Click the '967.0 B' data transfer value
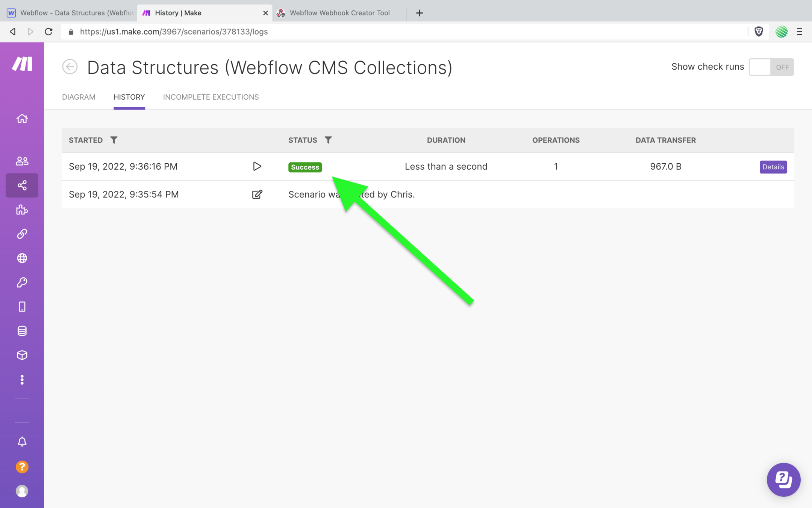Image resolution: width=812 pixels, height=508 pixels. (x=665, y=166)
